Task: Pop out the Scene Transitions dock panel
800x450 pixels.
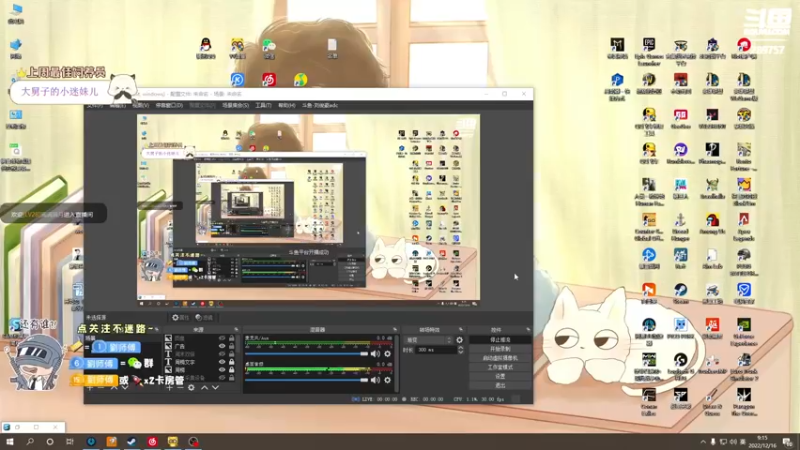Action: [x=461, y=330]
